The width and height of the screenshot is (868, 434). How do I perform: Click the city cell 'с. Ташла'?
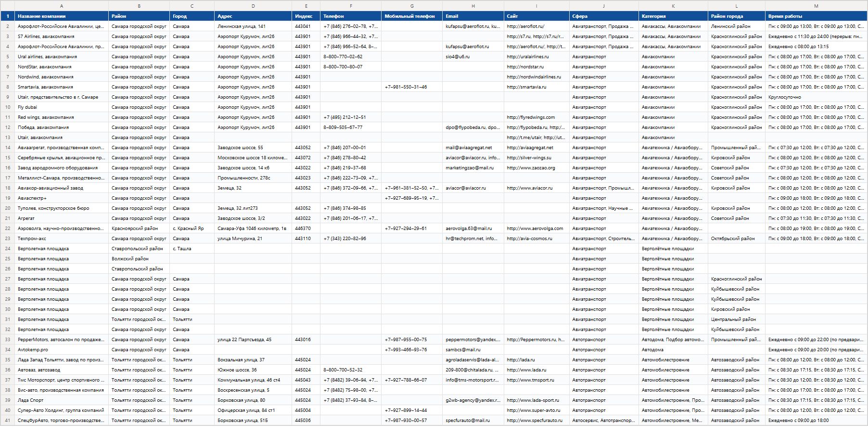[x=192, y=249]
